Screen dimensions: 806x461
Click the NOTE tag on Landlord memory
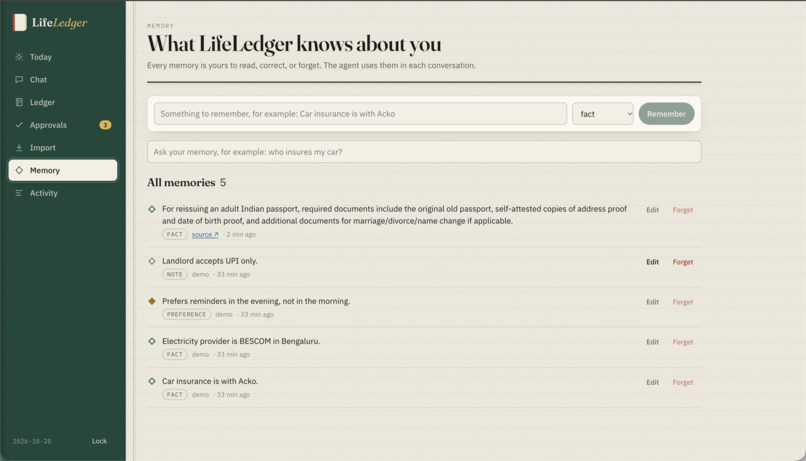click(175, 274)
